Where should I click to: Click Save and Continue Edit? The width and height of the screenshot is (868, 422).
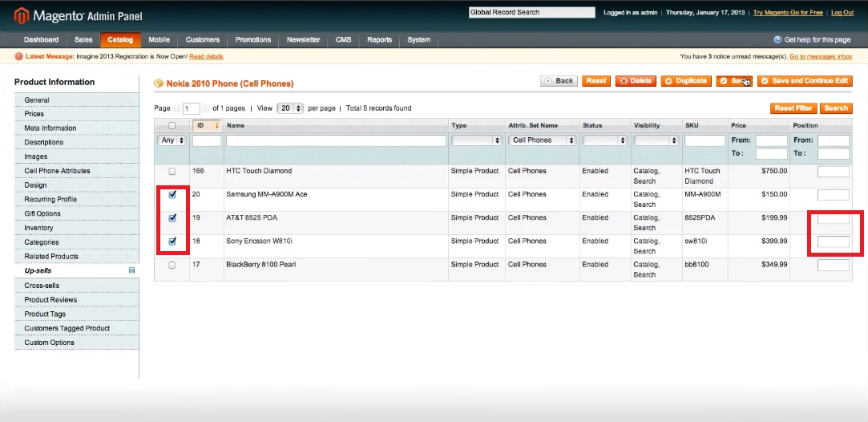[x=805, y=81]
